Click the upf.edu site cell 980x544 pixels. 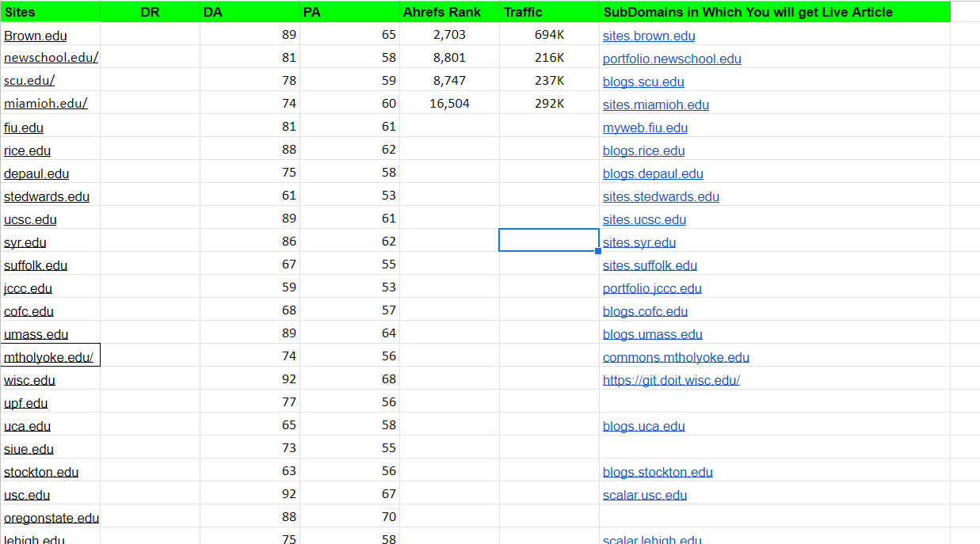51,403
